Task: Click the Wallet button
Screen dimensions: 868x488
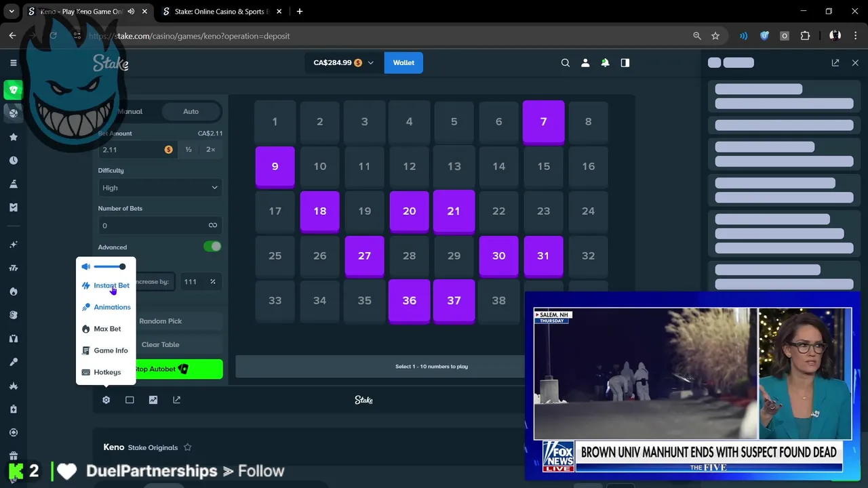Action: pyautogui.click(x=403, y=62)
